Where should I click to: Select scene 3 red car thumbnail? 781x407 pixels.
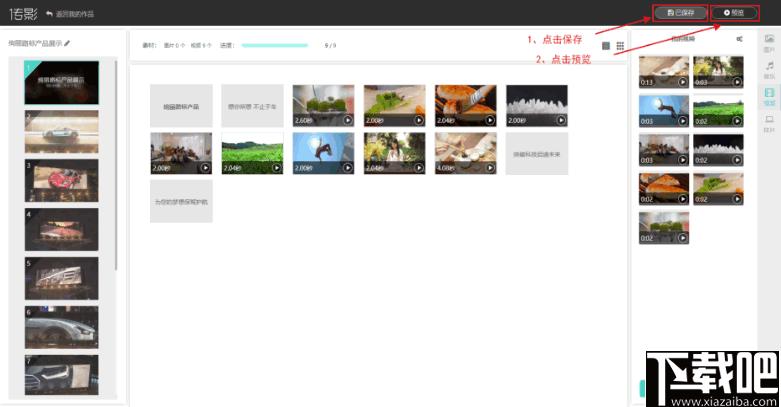click(x=62, y=180)
